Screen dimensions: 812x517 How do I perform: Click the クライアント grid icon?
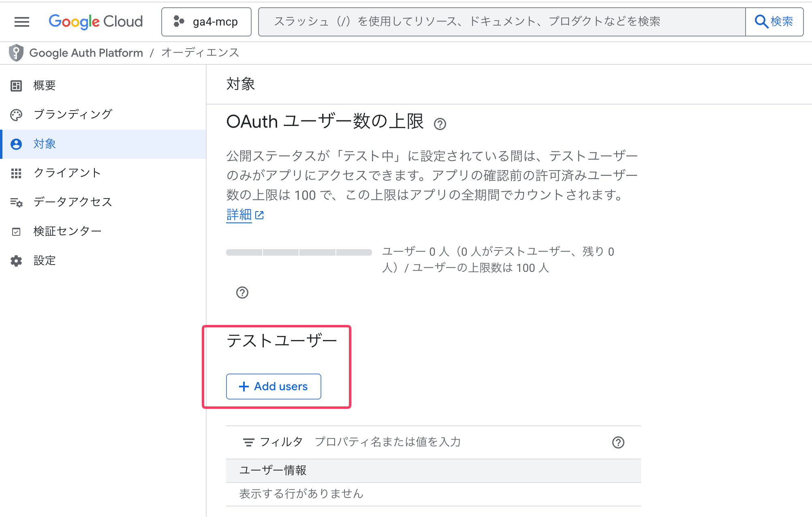tap(16, 173)
